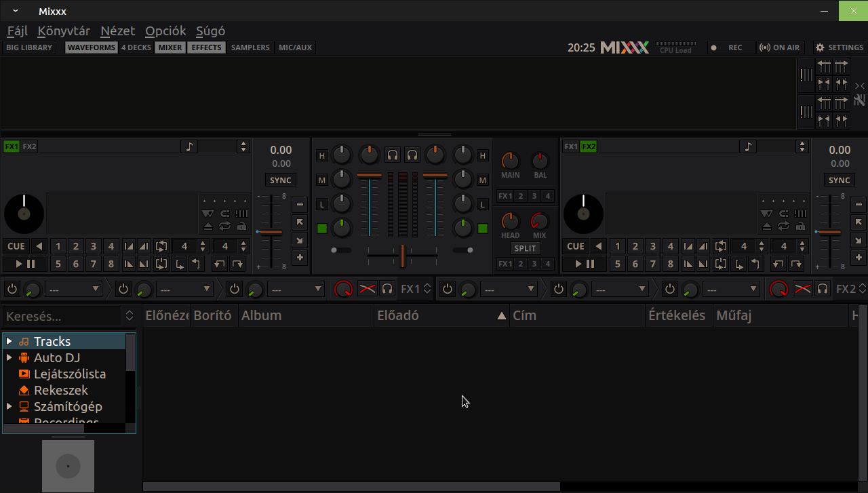This screenshot has width=868, height=493.
Task: Collapse the Tracks tree item
Action: 8,341
